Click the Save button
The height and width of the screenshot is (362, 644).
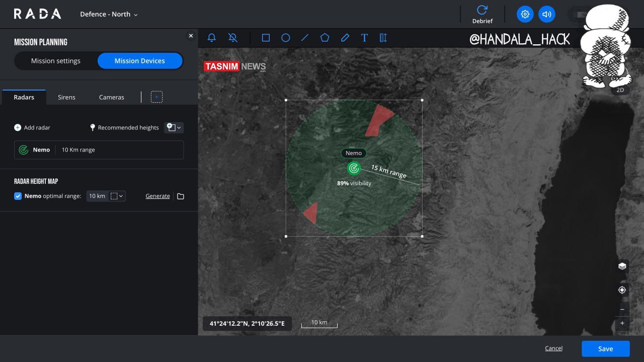(606, 349)
